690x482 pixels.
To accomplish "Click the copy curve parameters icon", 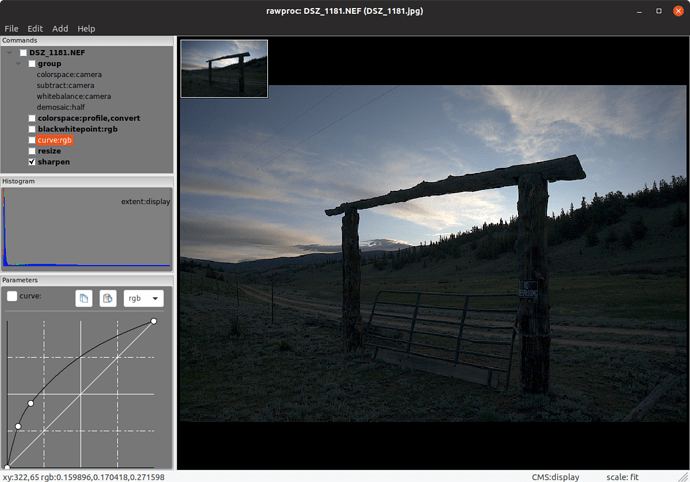I will click(84, 298).
